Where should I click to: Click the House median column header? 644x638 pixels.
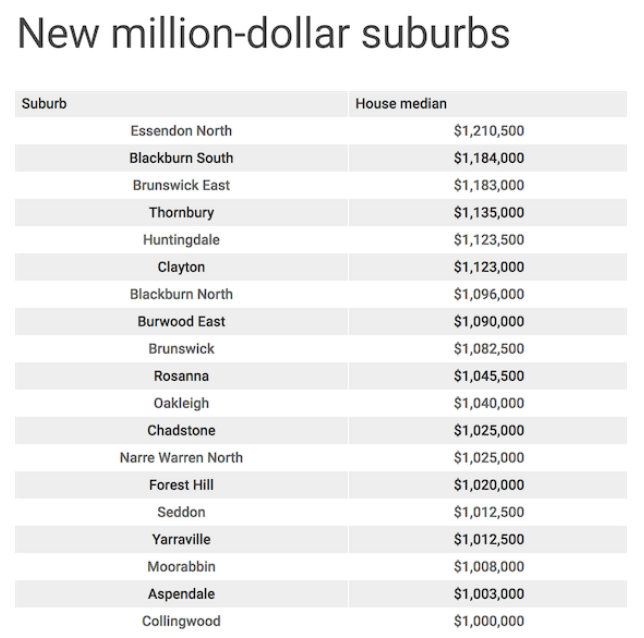(x=401, y=103)
